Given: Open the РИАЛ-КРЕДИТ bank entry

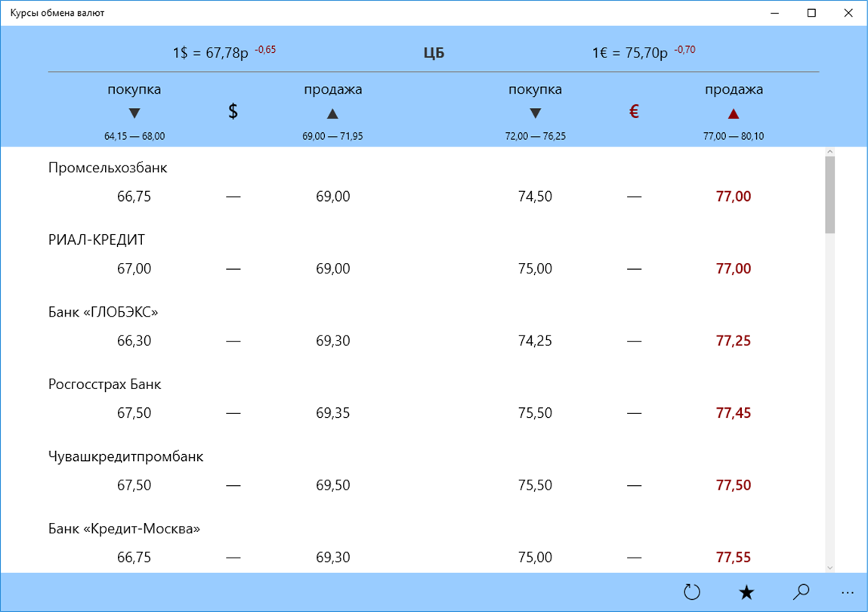Looking at the screenshot, I should click(x=97, y=240).
